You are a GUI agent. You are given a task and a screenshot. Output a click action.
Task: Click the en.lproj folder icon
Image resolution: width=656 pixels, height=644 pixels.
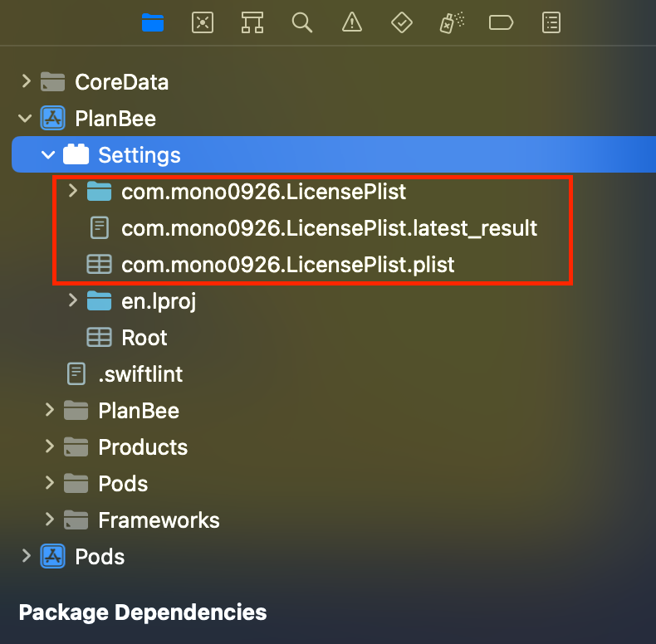[99, 301]
